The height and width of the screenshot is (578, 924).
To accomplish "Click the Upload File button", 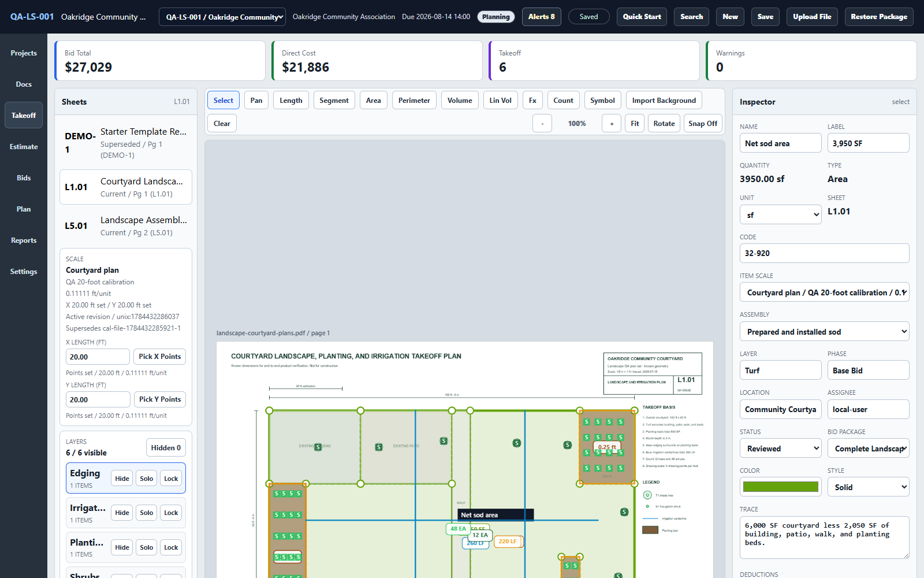I will tap(812, 17).
